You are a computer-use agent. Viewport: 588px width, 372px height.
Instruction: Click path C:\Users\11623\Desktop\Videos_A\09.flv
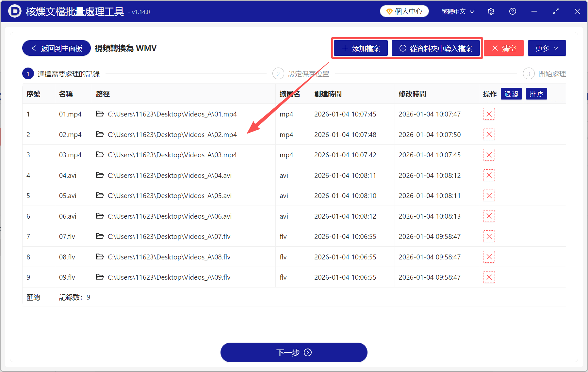point(169,277)
